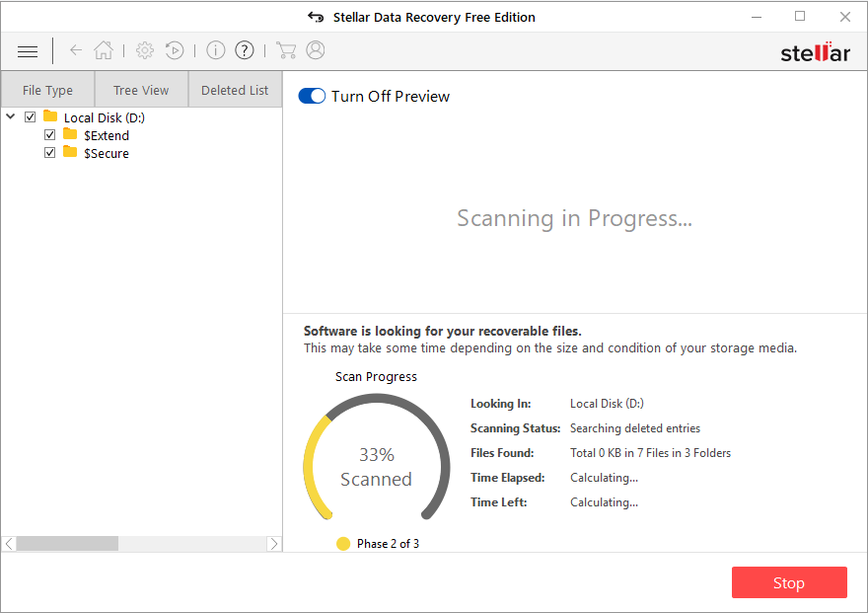Switch to the Deleted List tab
868x613 pixels.
pyautogui.click(x=235, y=90)
